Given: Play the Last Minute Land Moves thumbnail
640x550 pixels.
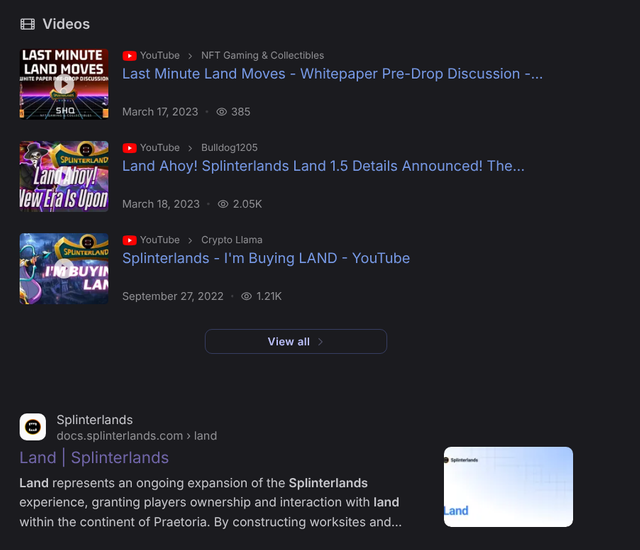Looking at the screenshot, I should coord(64,84).
